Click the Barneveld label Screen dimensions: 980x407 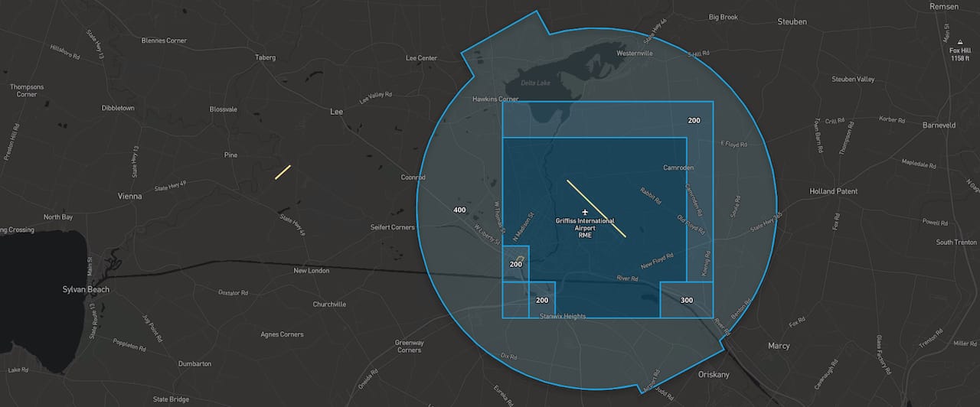(x=939, y=125)
